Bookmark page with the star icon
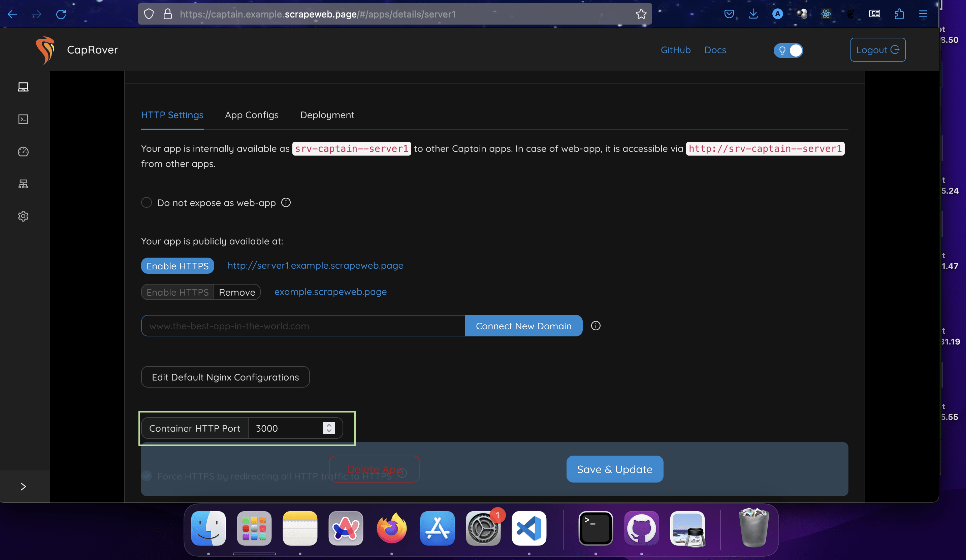Screen dimensions: 966x560 click(641, 14)
